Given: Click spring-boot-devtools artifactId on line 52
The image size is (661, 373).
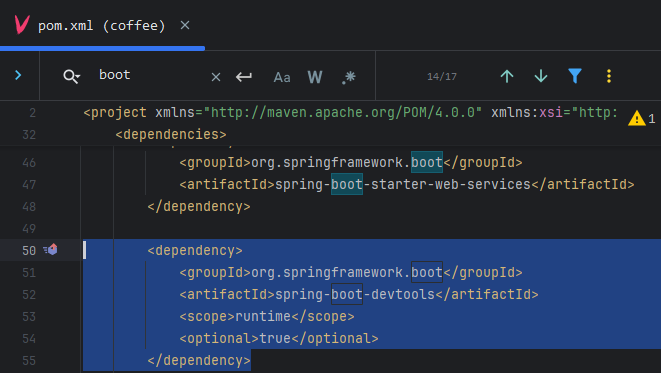Looking at the screenshot, I should [355, 294].
